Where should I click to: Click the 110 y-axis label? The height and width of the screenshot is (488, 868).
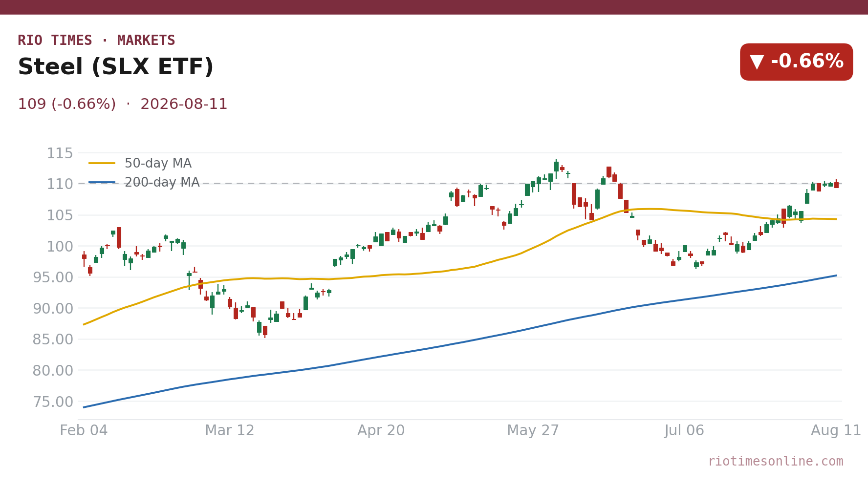(60, 184)
